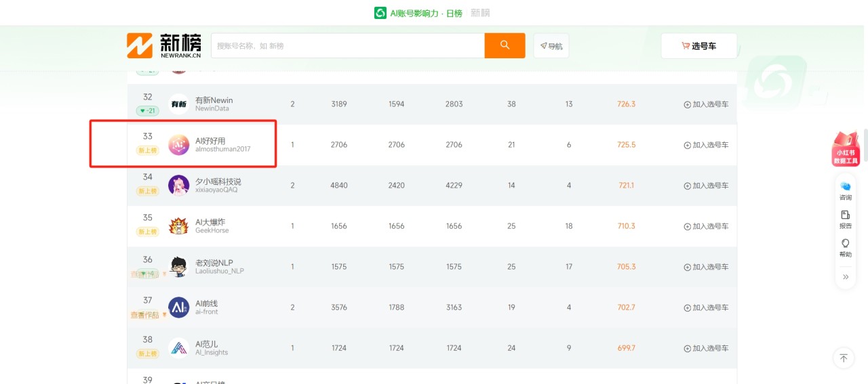Image resolution: width=868 pixels, height=384 pixels.
Task: Add AI范儿 to 选号车
Action: 706,348
